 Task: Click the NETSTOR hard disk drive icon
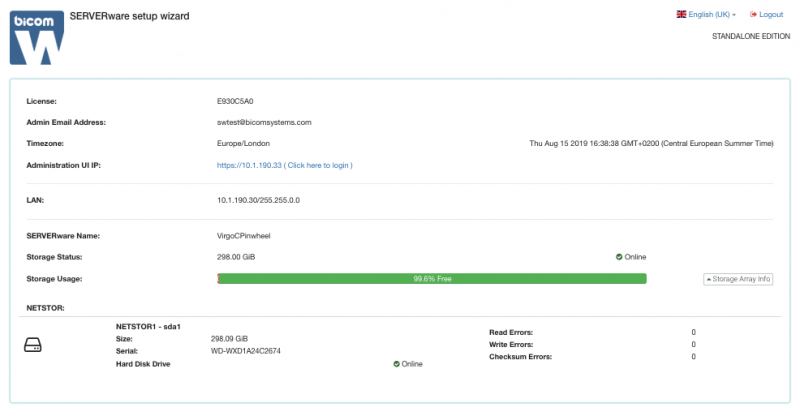[x=33, y=345]
